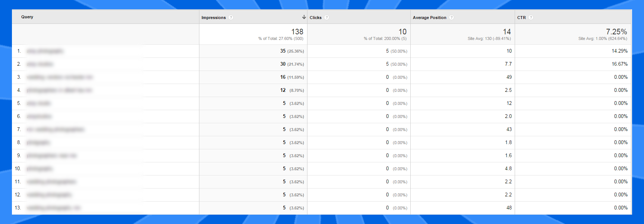Click the CTR help question mark

point(531,18)
